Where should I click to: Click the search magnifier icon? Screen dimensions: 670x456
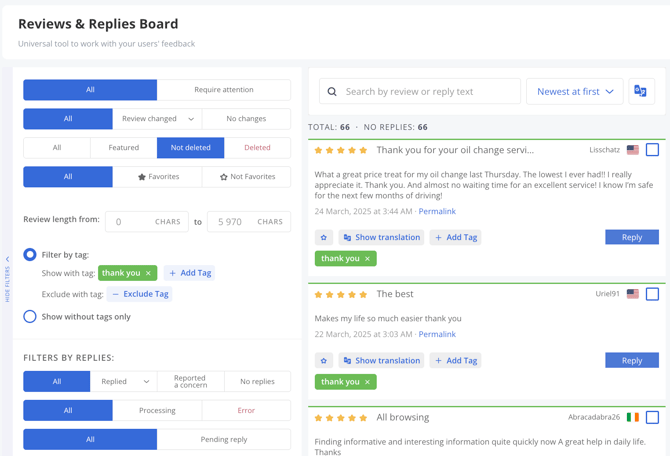point(332,92)
